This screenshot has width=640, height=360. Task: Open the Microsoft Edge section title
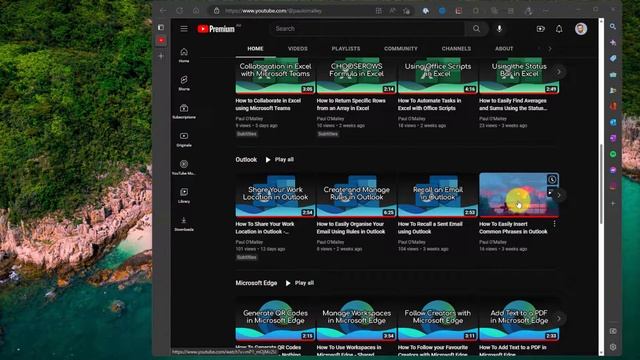(256, 283)
